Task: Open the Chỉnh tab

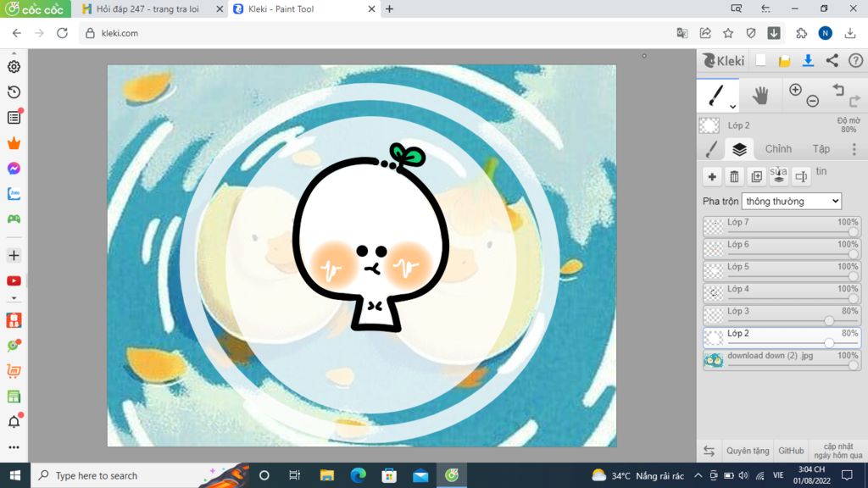Action: point(778,149)
